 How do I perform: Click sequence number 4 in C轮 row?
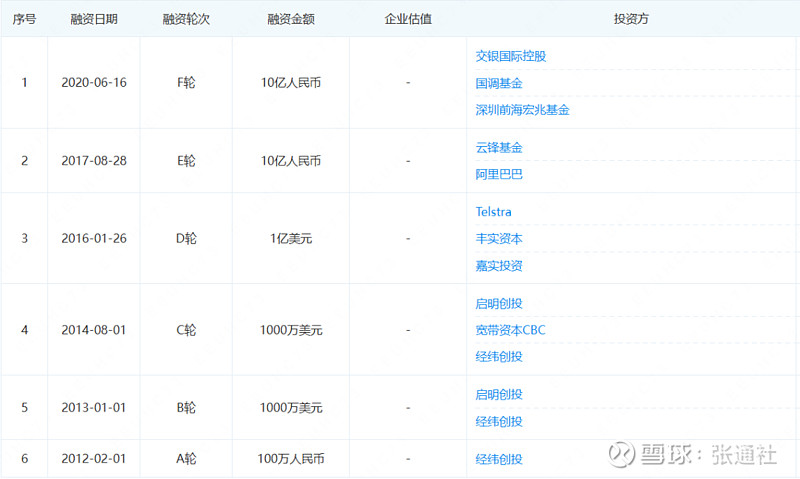[x=24, y=330]
